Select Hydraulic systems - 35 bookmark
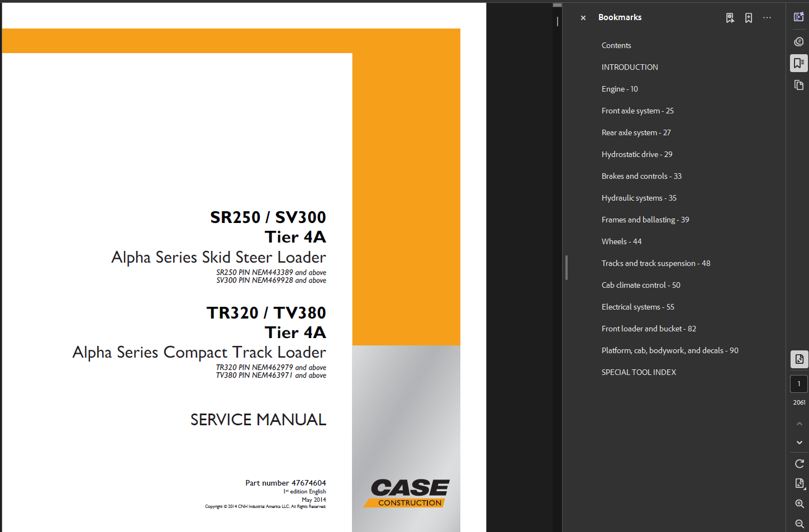This screenshot has width=809, height=532. pos(639,198)
